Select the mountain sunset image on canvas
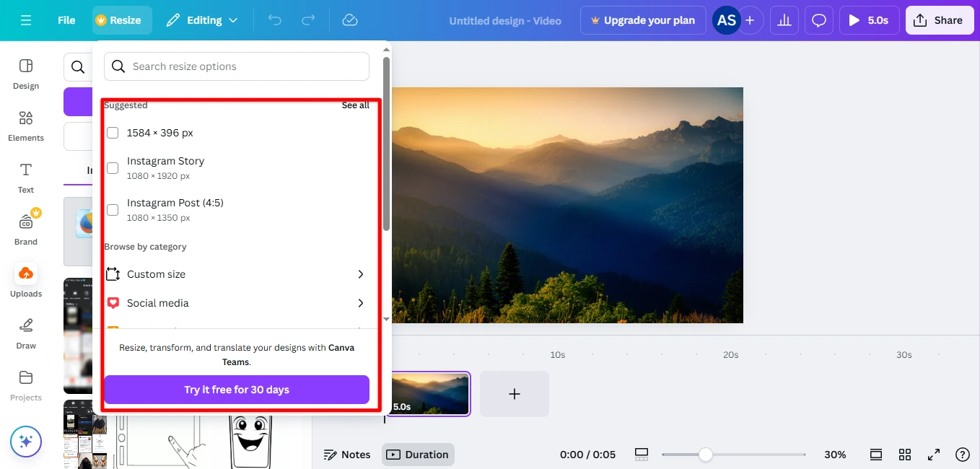980x469 pixels. tap(567, 205)
